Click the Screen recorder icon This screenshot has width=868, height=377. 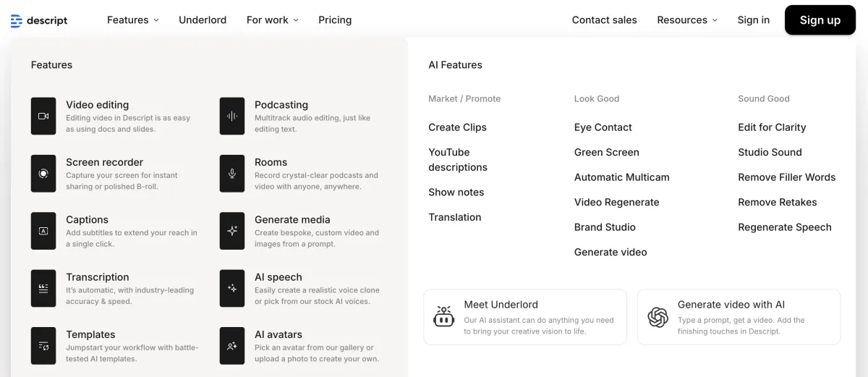[43, 174]
